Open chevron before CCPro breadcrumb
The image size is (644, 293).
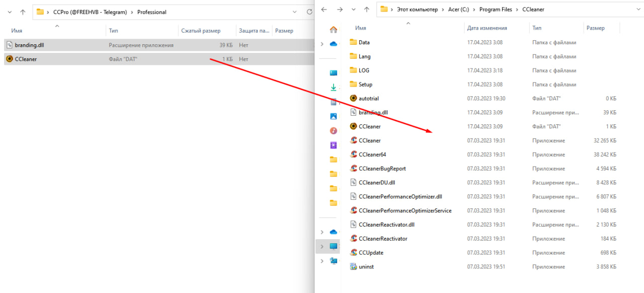pyautogui.click(x=48, y=12)
